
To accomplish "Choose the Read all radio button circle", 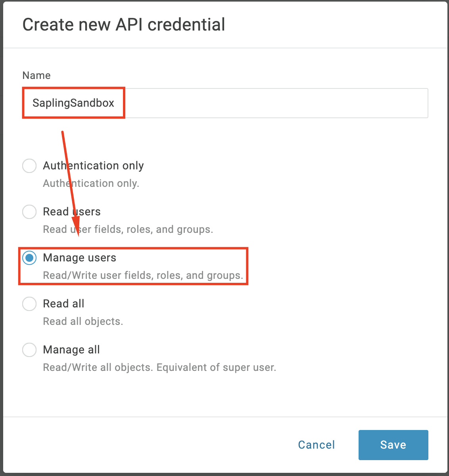I will point(29,304).
